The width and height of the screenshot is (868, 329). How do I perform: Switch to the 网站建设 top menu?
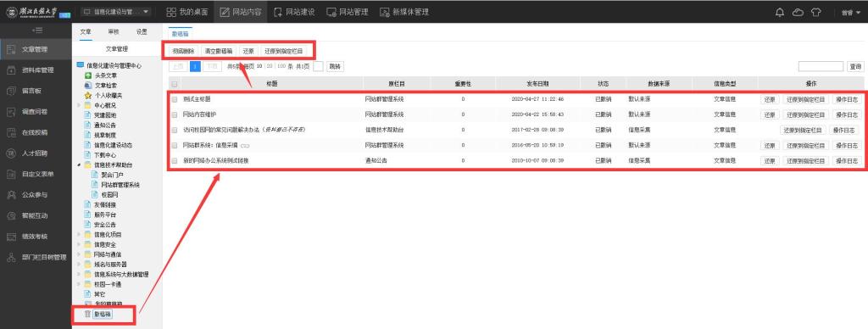pos(294,12)
